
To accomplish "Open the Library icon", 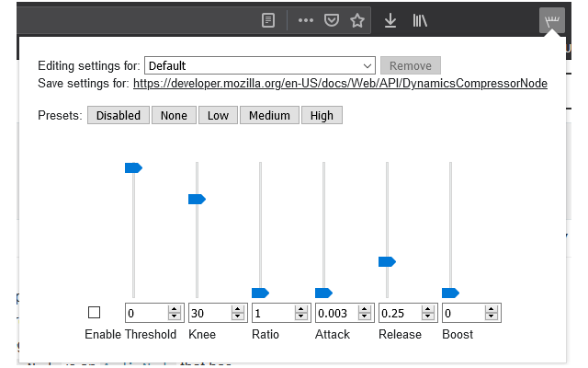I will coord(420,20).
